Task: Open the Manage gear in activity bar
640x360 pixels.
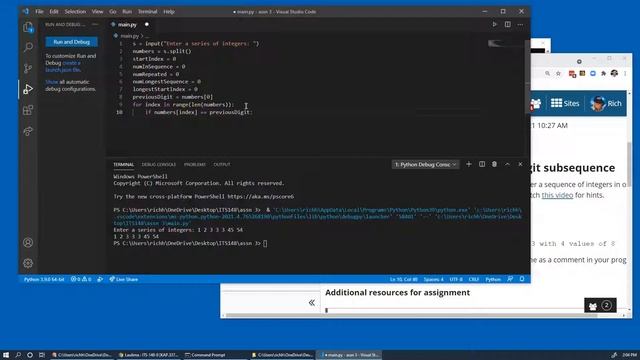Action: click(x=28, y=263)
